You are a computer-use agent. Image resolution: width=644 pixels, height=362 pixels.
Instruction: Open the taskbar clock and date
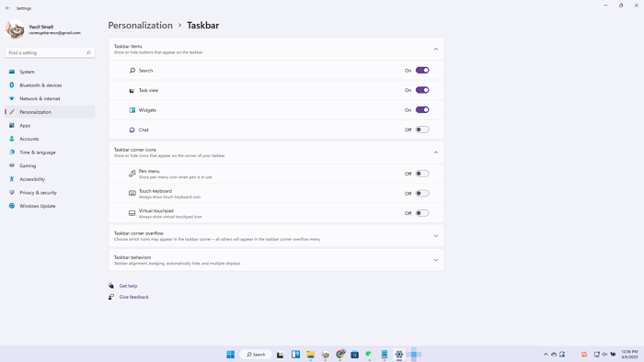click(629, 355)
